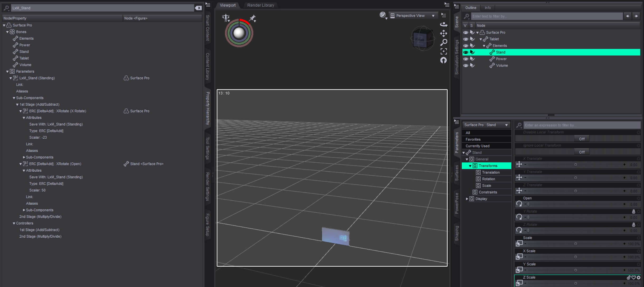644x287 pixels.
Task: Toggle Ignore Local Transform Off button
Action: pos(582,152)
